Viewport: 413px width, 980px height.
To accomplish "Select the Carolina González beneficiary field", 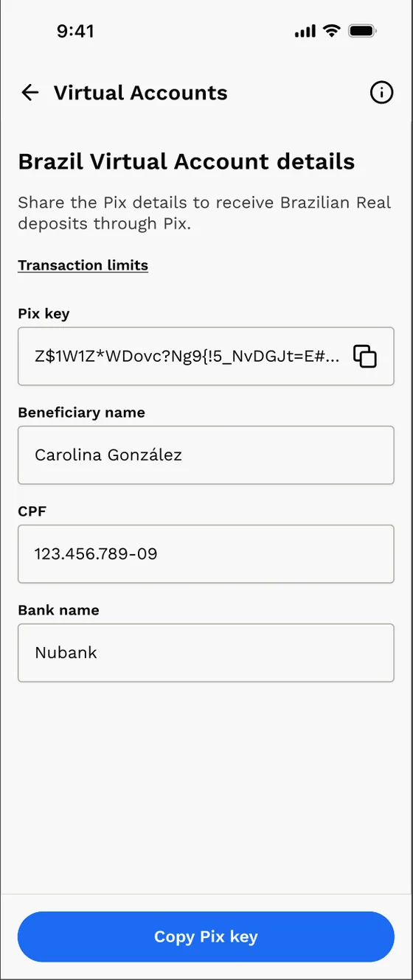I will pyautogui.click(x=206, y=455).
